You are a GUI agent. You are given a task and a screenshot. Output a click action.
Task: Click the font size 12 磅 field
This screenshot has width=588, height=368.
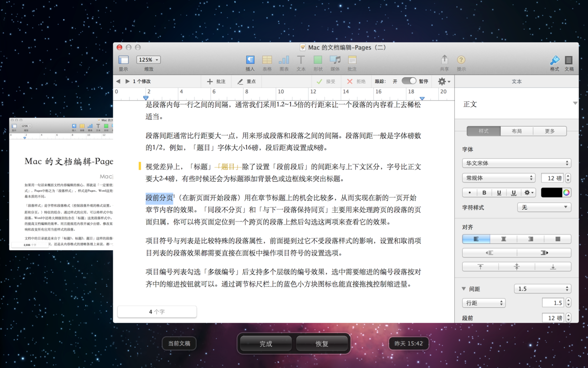click(x=552, y=178)
